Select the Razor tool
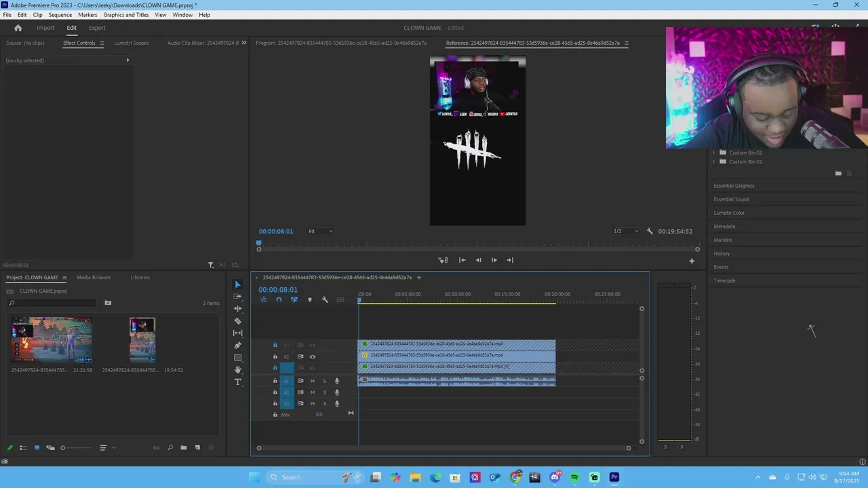The height and width of the screenshot is (488, 868). pos(237,321)
